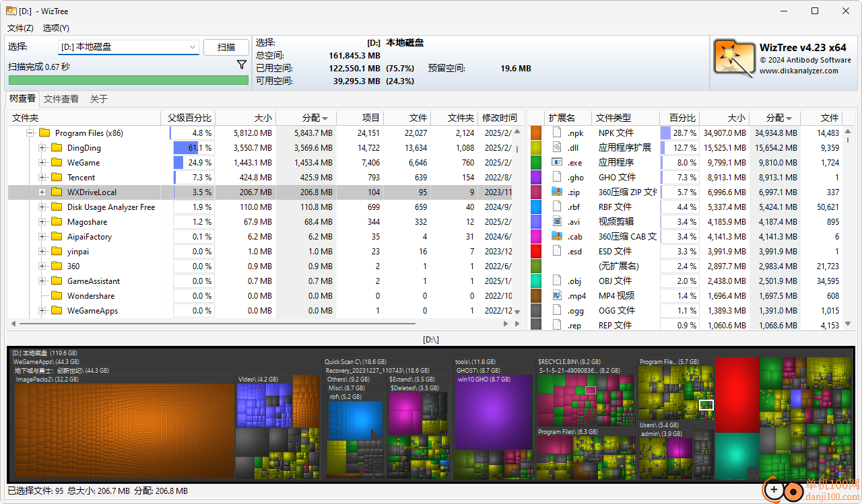Sort extensions by 文件类型 column header

point(625,118)
